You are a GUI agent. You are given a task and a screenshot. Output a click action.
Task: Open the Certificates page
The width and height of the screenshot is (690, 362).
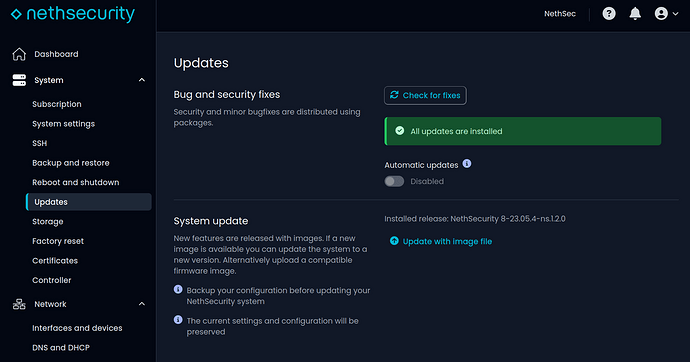coord(55,261)
